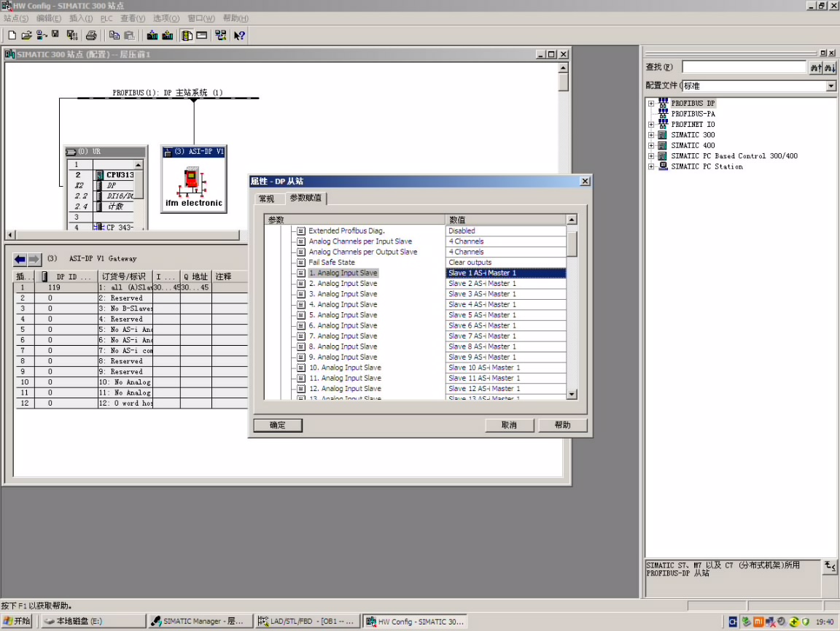This screenshot has height=631, width=840.
Task: Create a new station with the New icon
Action: (x=12, y=36)
